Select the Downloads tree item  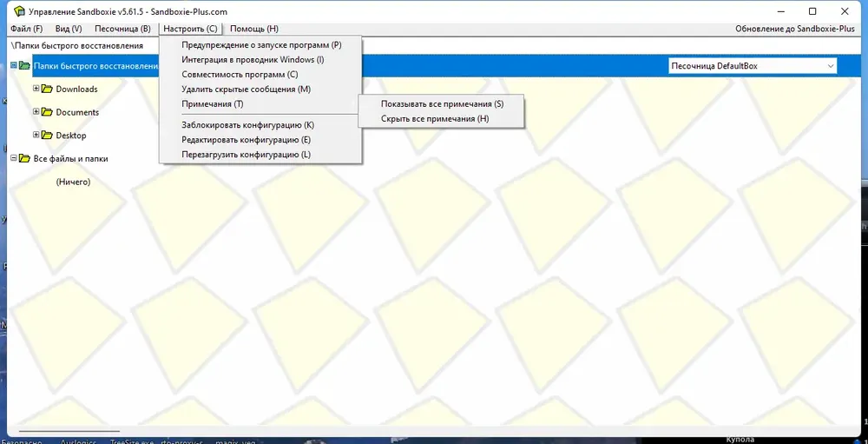coord(77,89)
